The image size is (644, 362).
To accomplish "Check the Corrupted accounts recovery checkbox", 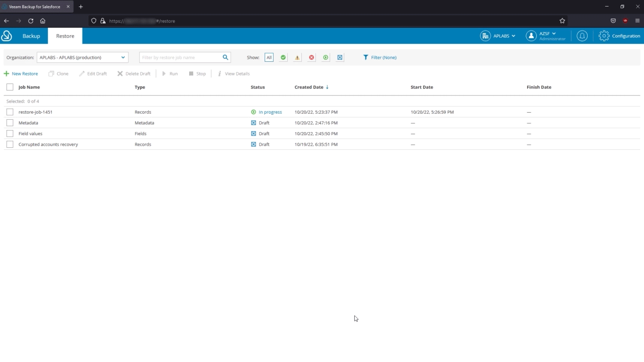I will coord(10,144).
